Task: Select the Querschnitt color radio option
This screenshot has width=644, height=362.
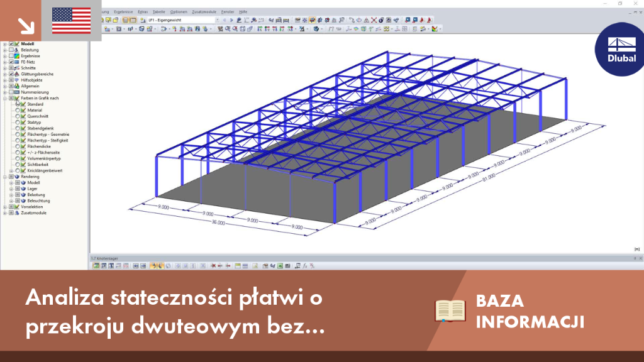Action: click(x=17, y=116)
